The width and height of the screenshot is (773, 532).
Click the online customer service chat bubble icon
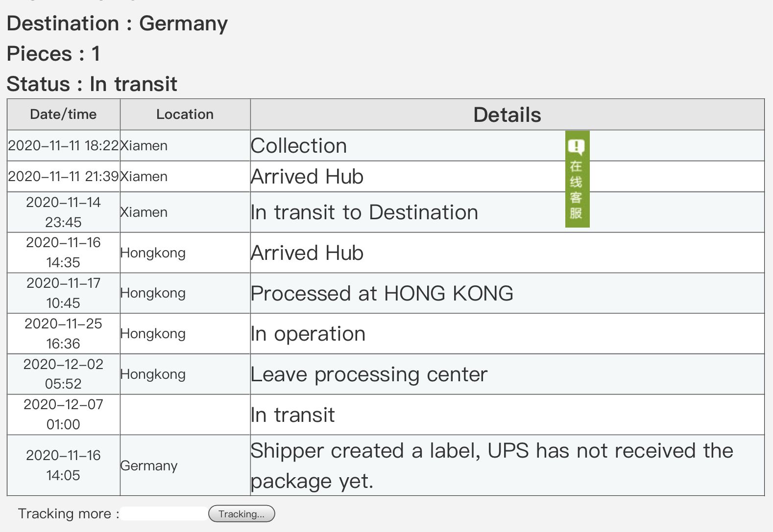tap(577, 146)
